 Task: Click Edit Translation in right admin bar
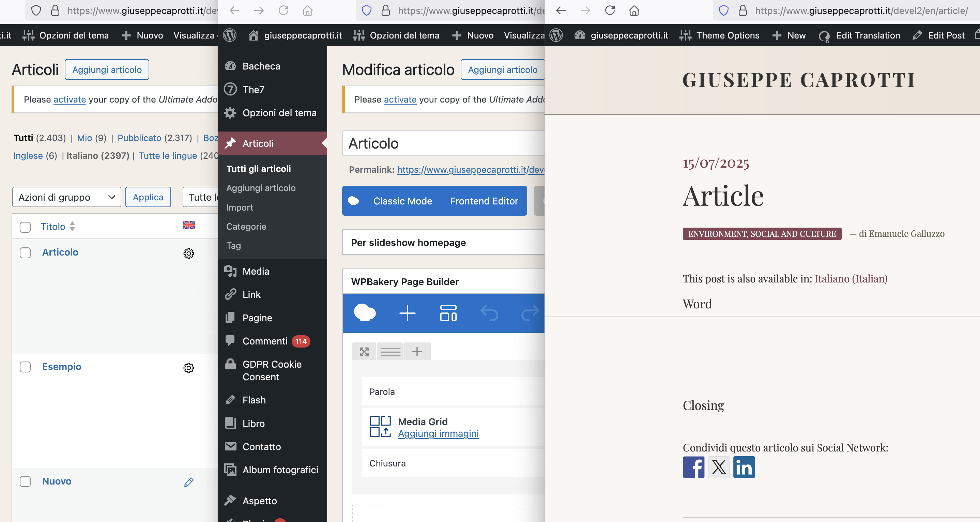tap(860, 35)
